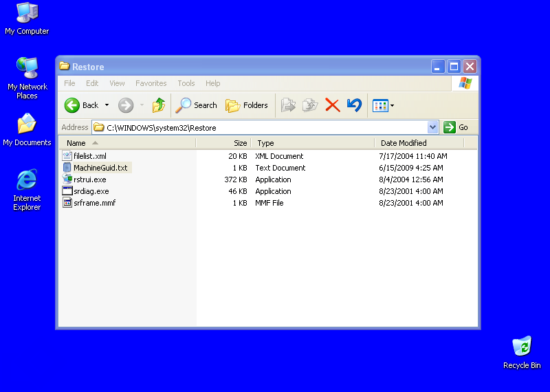
Task: Click the Views icon
Action: pos(380,106)
